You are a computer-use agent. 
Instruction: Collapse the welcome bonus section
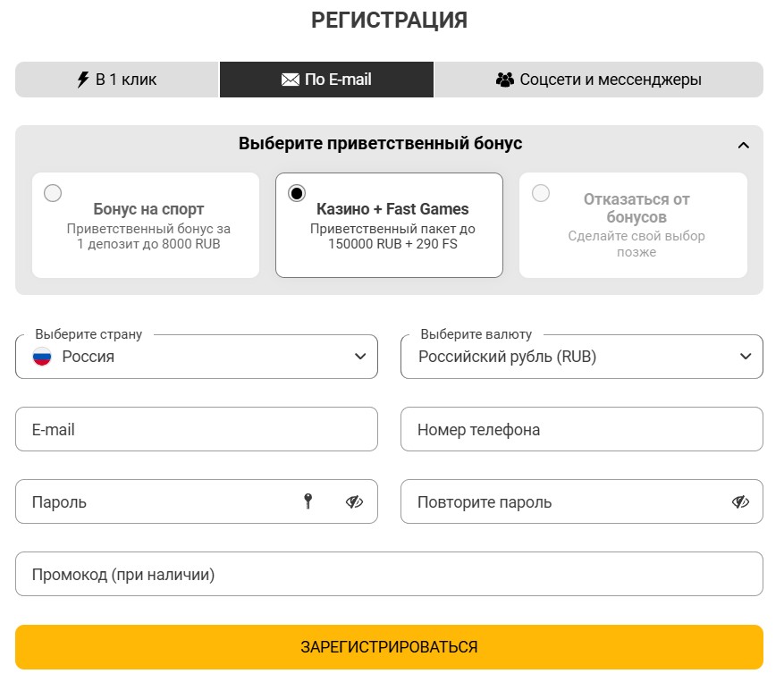tap(743, 143)
